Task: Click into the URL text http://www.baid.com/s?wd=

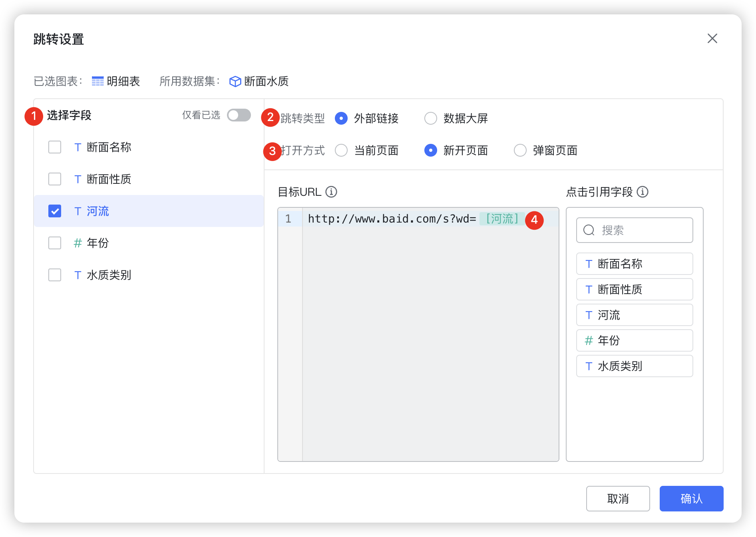Action: [x=392, y=219]
